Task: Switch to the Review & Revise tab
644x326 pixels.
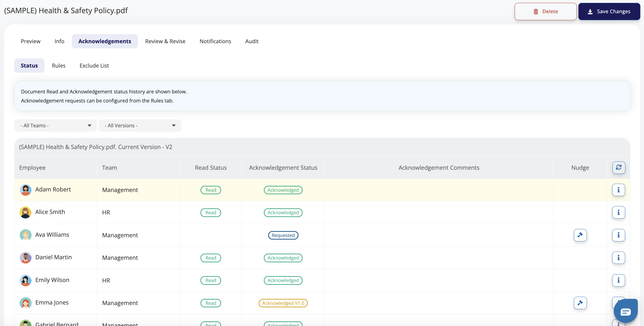Action: pos(165,41)
